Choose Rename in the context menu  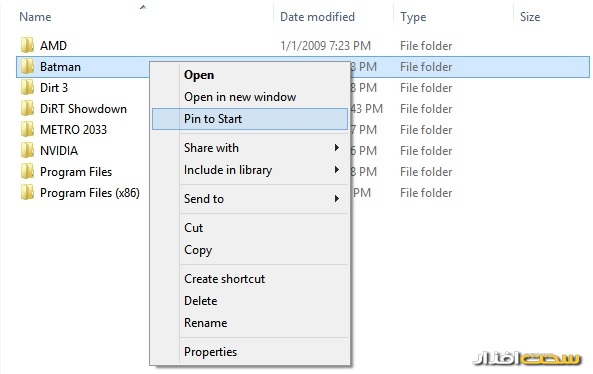point(250,323)
